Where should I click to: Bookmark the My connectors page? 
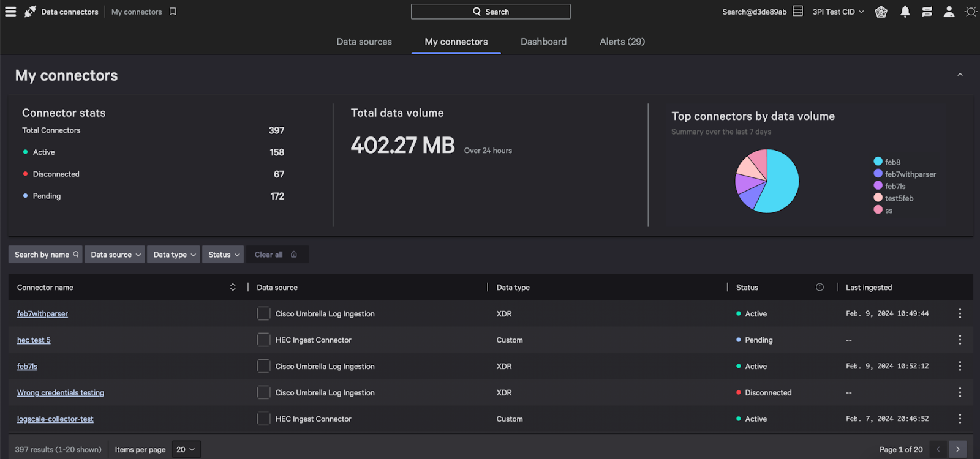(173, 12)
